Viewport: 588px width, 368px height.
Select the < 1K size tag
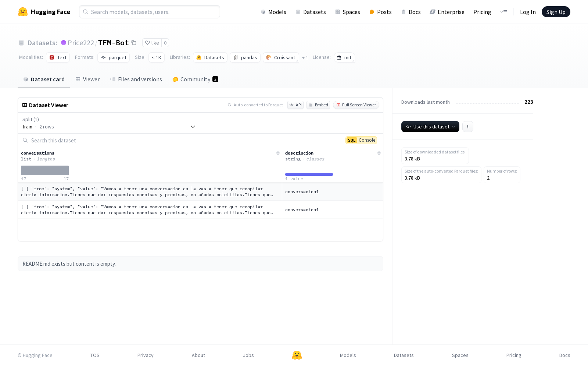coord(157,57)
